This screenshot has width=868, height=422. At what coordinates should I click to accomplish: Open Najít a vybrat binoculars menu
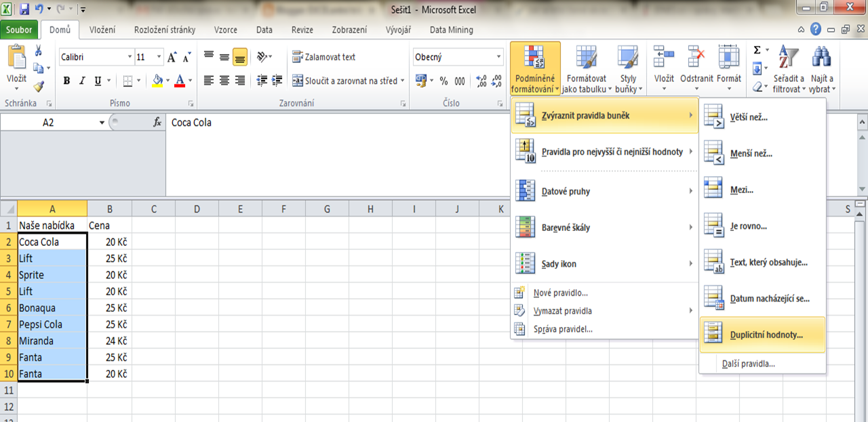pyautogui.click(x=822, y=68)
